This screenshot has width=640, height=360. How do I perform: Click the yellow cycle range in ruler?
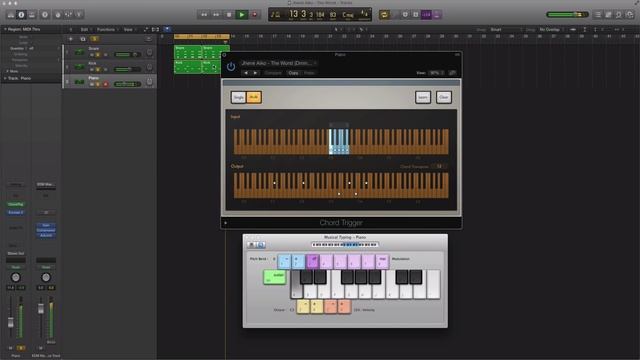(202, 36)
